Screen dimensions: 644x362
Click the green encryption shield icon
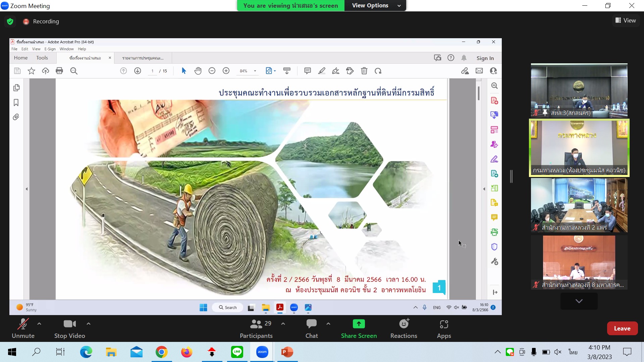point(10,21)
